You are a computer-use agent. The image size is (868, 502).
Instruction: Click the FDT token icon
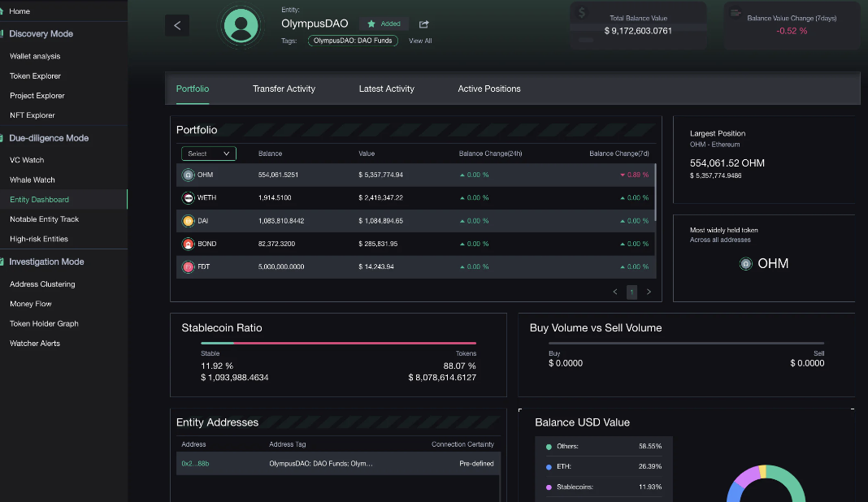pos(188,266)
